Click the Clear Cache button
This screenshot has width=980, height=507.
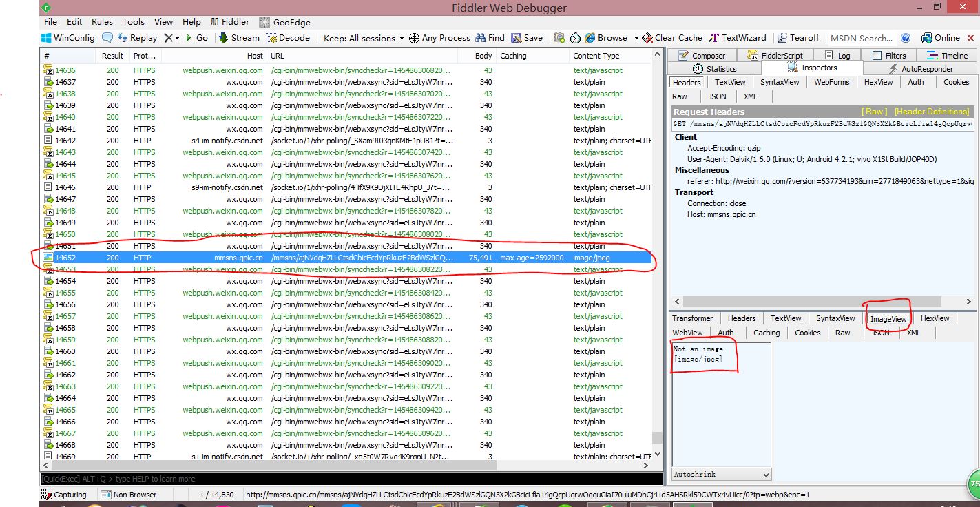click(x=671, y=38)
